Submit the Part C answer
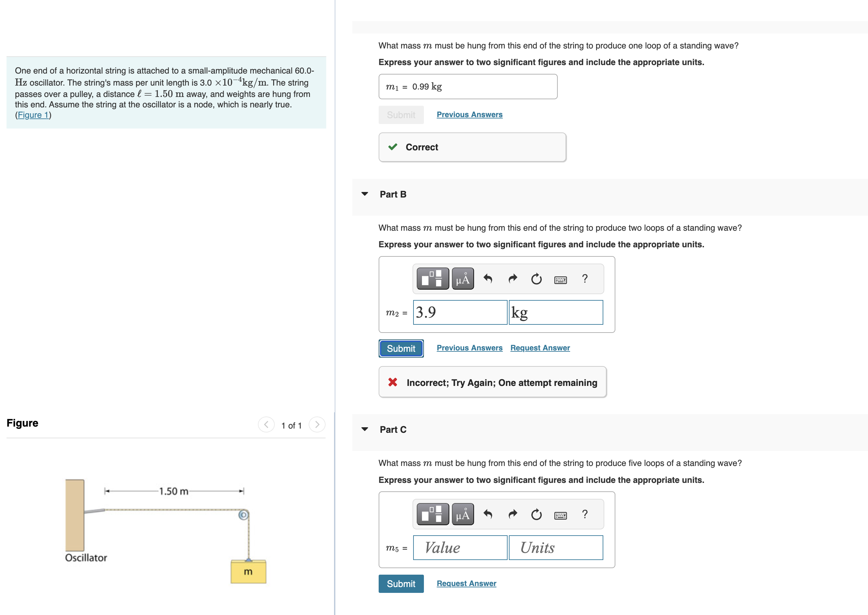Viewport: 868px width, 615px height. (x=401, y=583)
